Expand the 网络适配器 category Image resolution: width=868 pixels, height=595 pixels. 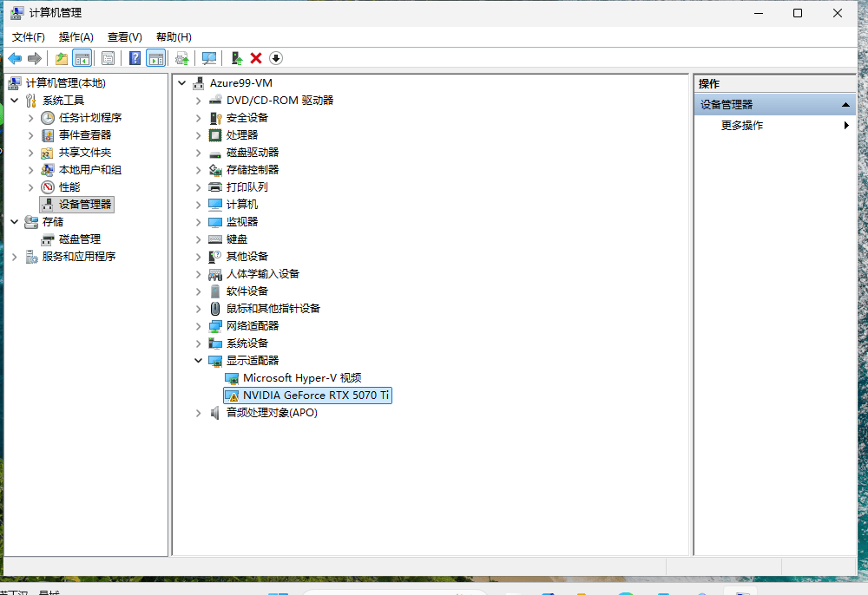[200, 325]
